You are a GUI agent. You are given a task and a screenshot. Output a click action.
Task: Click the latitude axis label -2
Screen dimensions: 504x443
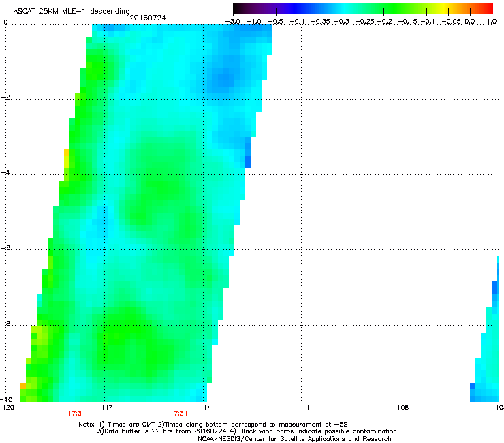(6, 97)
